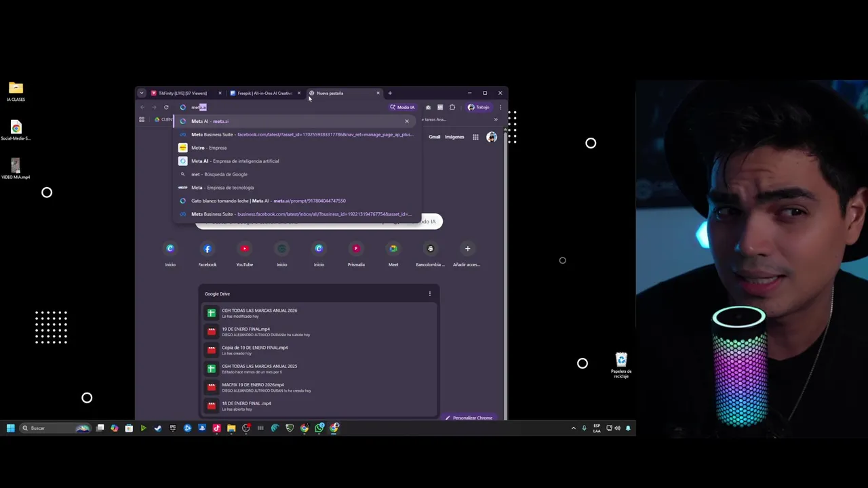868x488 pixels.
Task: Select Gato blanco tomando leche suggestion
Action: (297, 201)
